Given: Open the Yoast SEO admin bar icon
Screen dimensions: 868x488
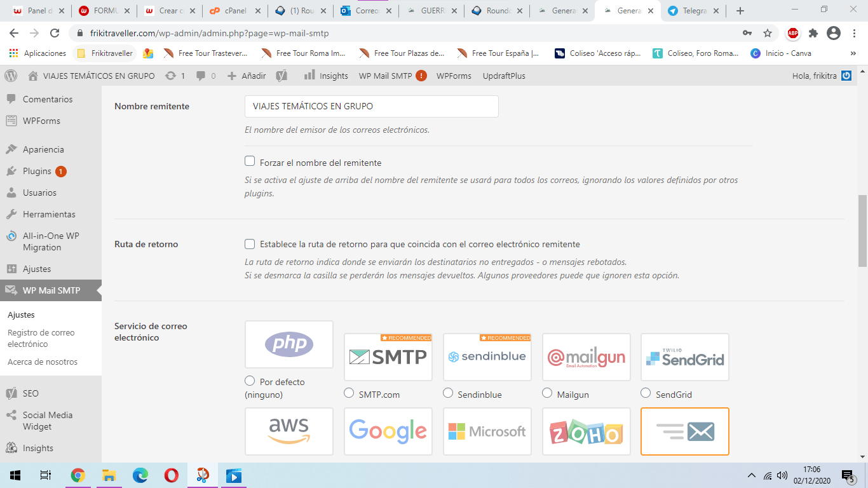Looking at the screenshot, I should [282, 76].
